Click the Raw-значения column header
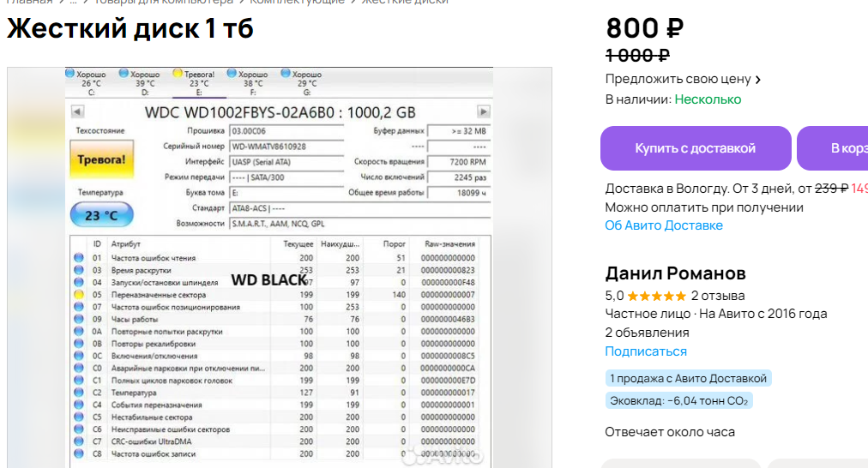 tap(449, 244)
